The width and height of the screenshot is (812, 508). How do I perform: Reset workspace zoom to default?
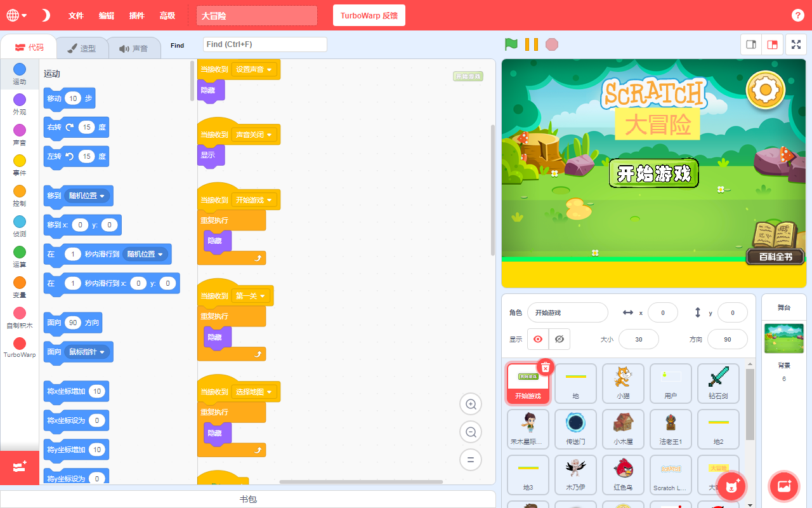pyautogui.click(x=471, y=460)
